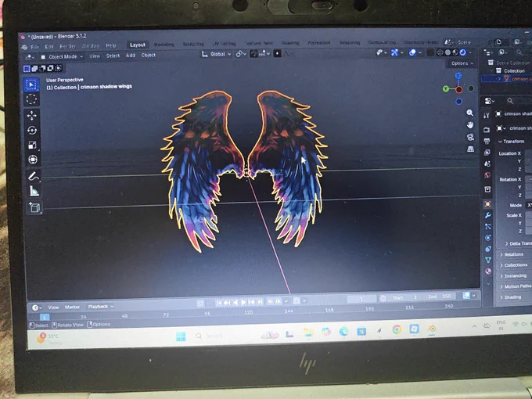Open Chrome from the Windows taskbar
532x399 pixels.
pyautogui.click(x=397, y=329)
